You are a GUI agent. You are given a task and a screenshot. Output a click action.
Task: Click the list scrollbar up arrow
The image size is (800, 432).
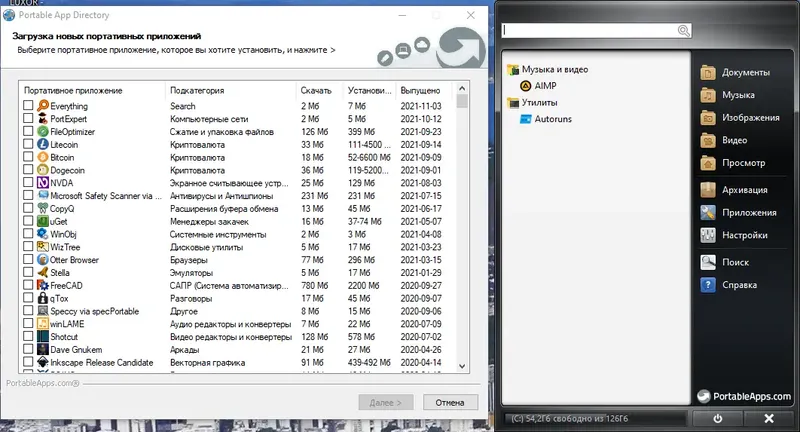[x=462, y=88]
